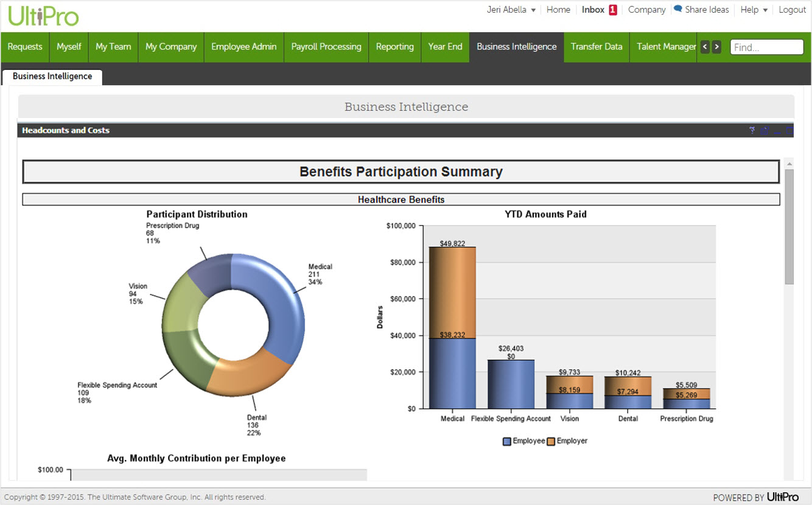Click the Employer legend orange swatch

click(551, 441)
